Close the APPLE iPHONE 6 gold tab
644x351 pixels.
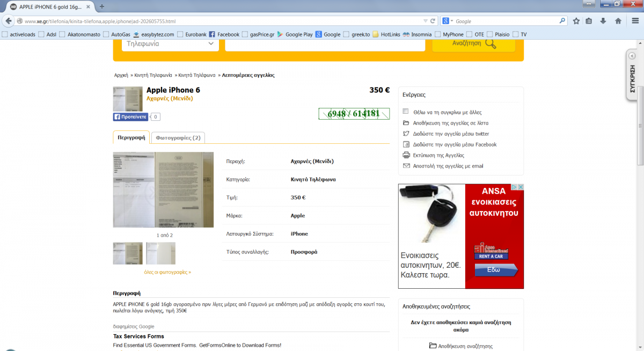(x=89, y=6)
